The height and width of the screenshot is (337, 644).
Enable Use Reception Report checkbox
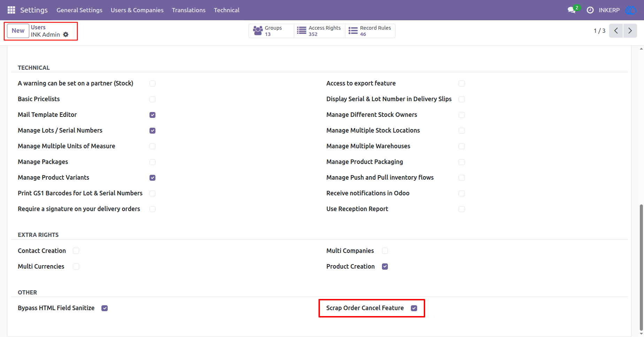[x=462, y=209]
